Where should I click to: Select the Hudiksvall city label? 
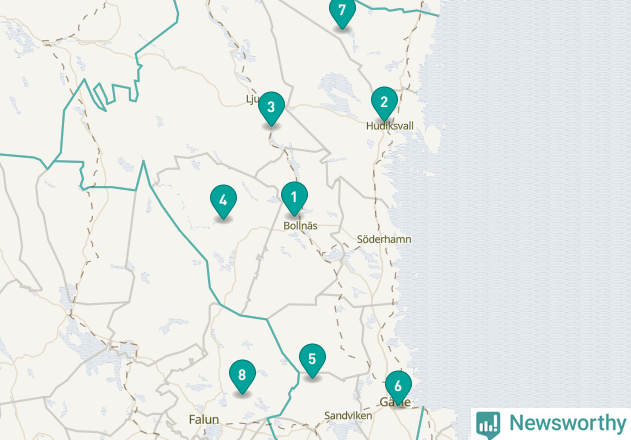[x=390, y=126]
